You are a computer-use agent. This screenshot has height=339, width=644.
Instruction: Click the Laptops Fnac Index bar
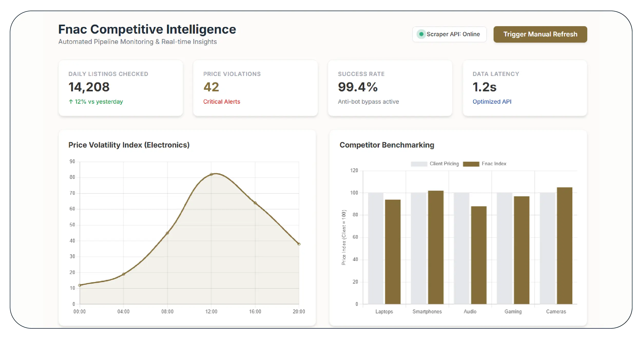click(x=393, y=251)
